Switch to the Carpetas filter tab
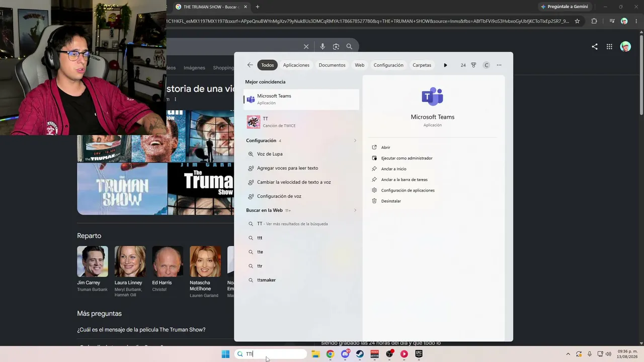The height and width of the screenshot is (362, 644). tap(422, 65)
